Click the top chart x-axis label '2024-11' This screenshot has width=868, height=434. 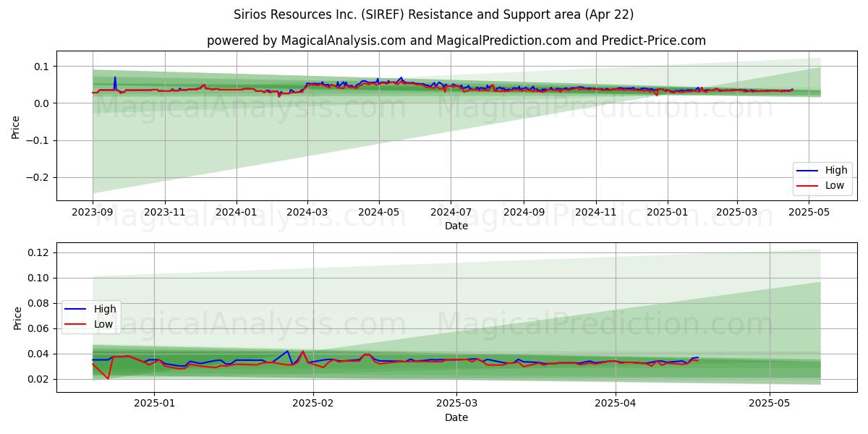[x=596, y=211]
